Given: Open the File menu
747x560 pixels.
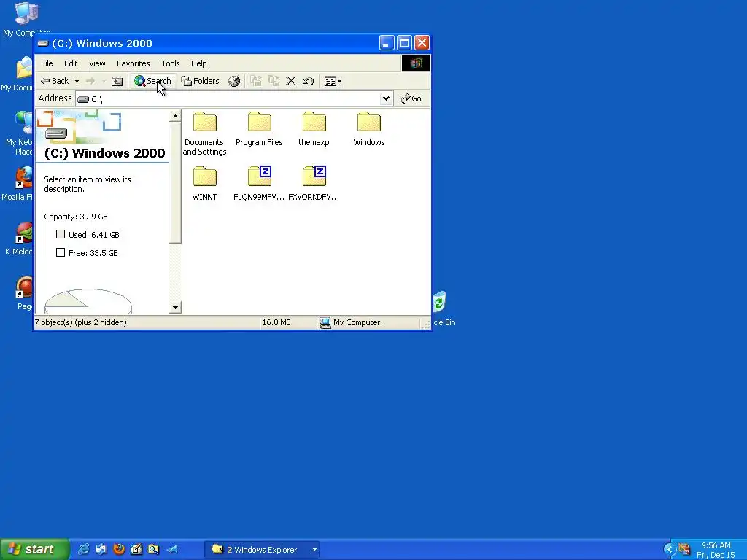Looking at the screenshot, I should 47,63.
